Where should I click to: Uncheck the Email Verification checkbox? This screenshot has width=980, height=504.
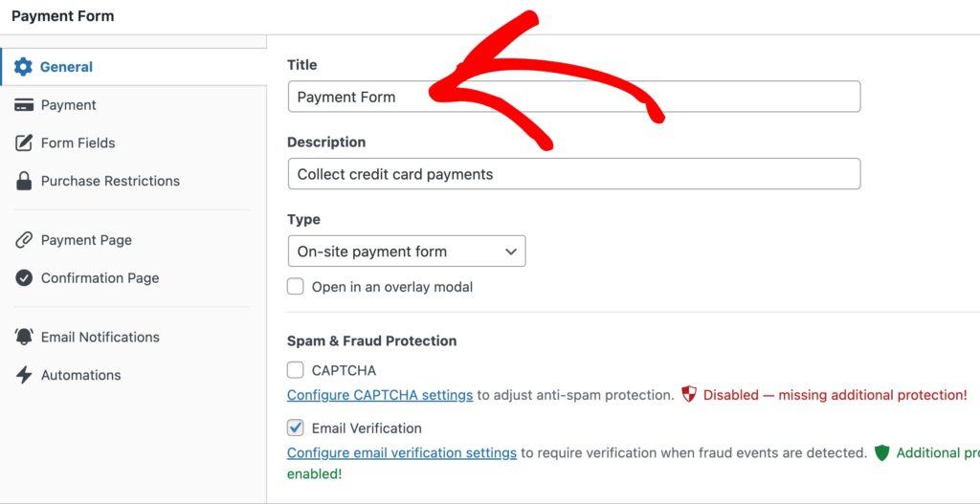point(296,427)
